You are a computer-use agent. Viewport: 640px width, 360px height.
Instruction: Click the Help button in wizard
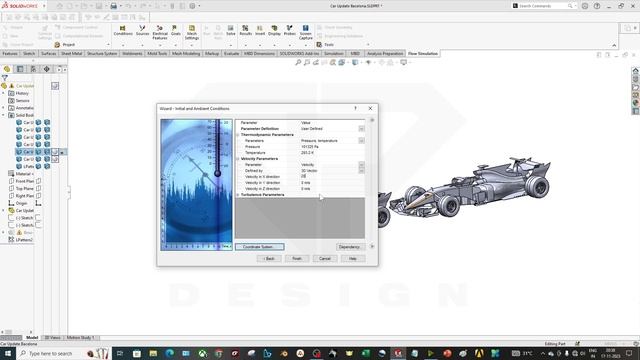[x=353, y=258]
